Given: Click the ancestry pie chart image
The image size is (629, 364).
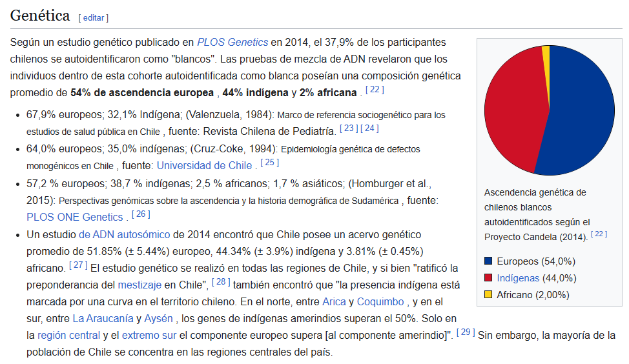Looking at the screenshot, I should pos(549,110).
